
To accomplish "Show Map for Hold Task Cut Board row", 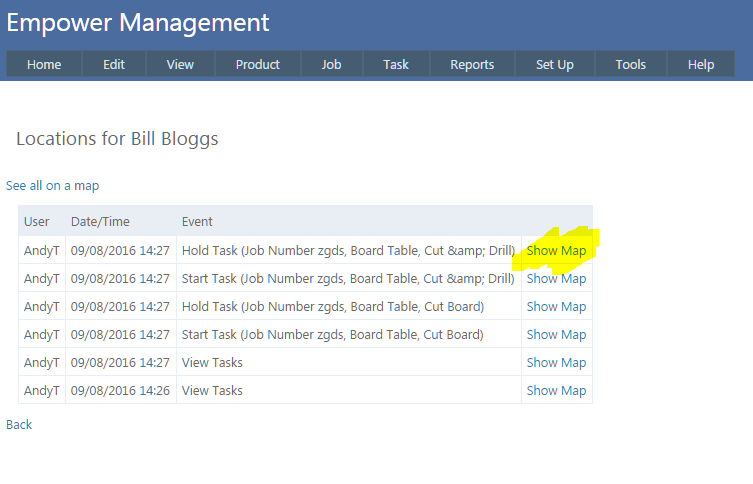I will point(556,307).
